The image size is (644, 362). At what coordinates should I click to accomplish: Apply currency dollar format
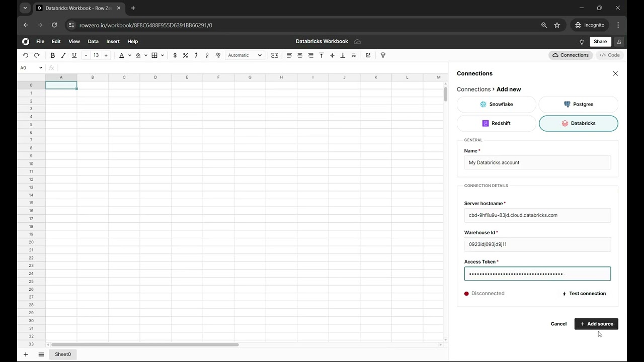click(x=175, y=55)
